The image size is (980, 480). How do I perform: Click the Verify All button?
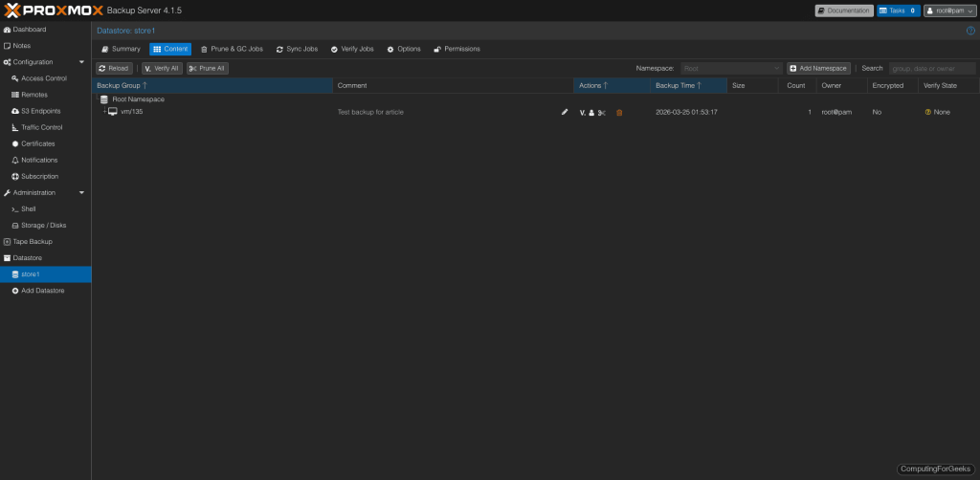162,69
